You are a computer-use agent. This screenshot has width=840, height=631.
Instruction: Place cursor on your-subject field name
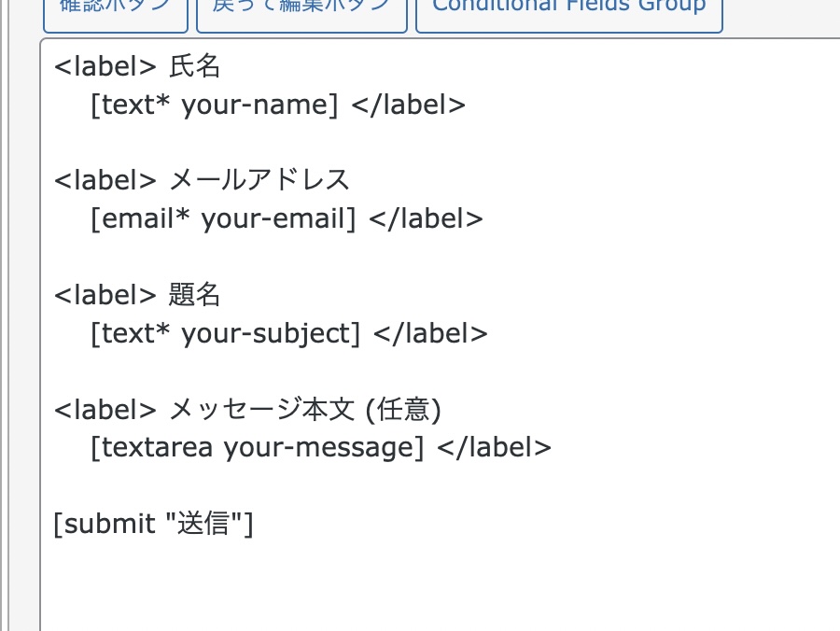tap(269, 333)
